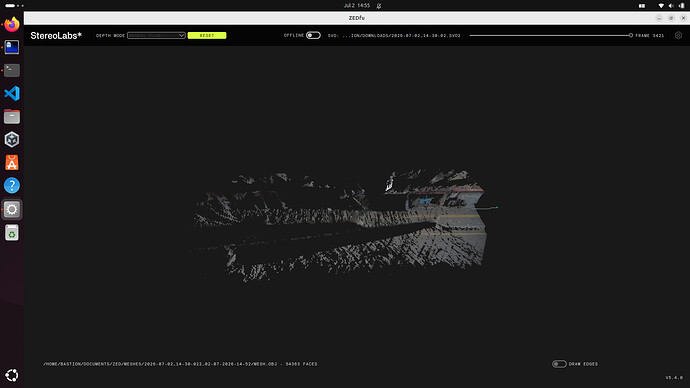Minimize the ZEDfu window
The image size is (690, 388).
pos(659,18)
